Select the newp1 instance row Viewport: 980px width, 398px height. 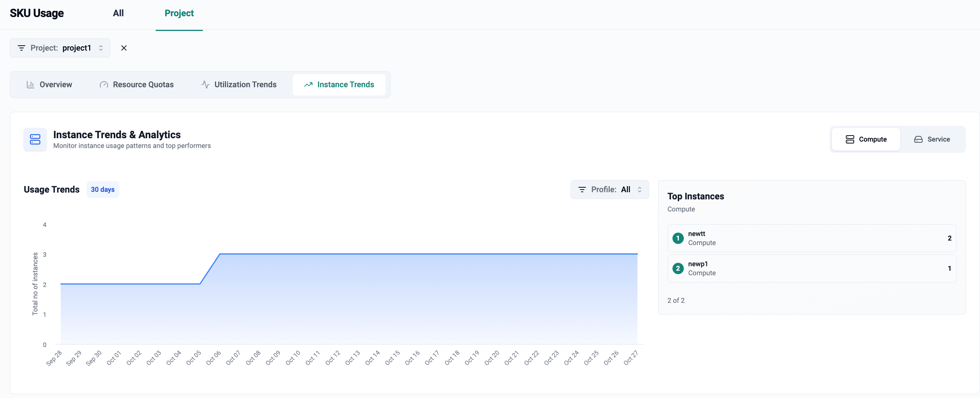812,268
